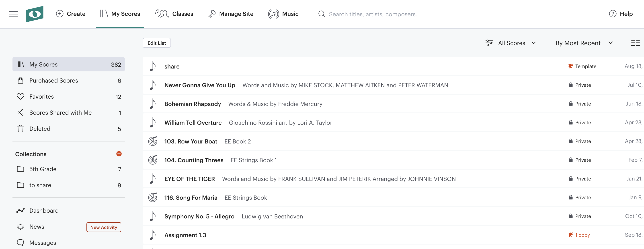Click the Deleted trash icon

(x=21, y=129)
